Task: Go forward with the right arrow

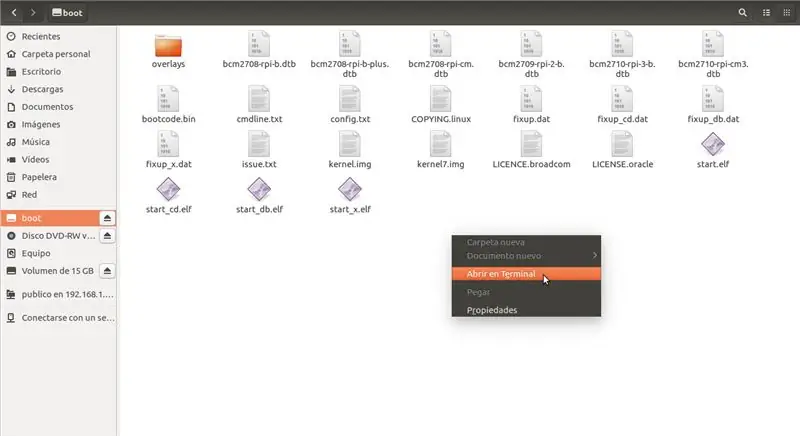Action: click(x=33, y=12)
